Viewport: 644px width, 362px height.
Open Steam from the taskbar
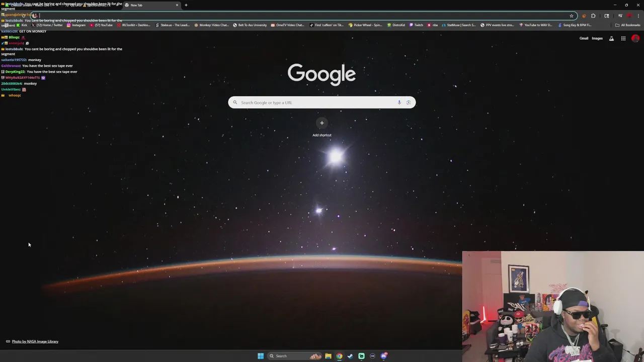pos(350,356)
